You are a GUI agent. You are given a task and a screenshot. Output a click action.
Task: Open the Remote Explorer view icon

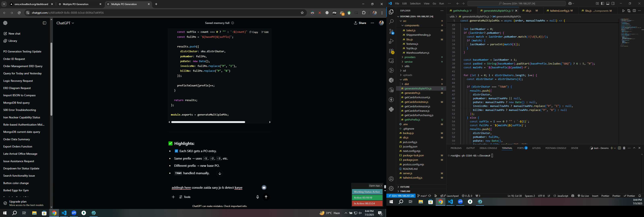coord(391,61)
